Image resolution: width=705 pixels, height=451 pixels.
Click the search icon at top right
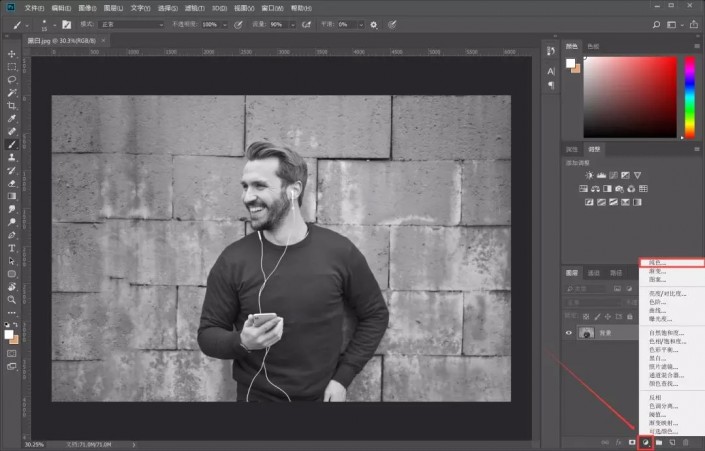(x=657, y=23)
